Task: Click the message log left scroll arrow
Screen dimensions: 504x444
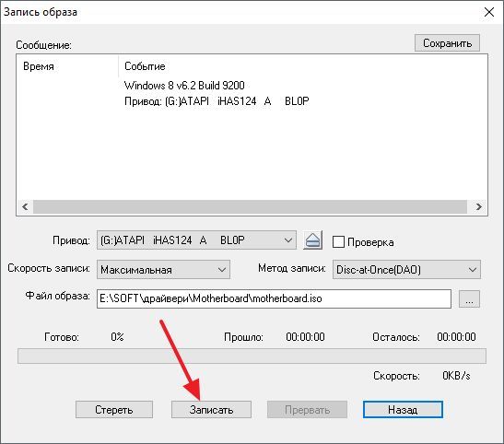Action: 25,206
